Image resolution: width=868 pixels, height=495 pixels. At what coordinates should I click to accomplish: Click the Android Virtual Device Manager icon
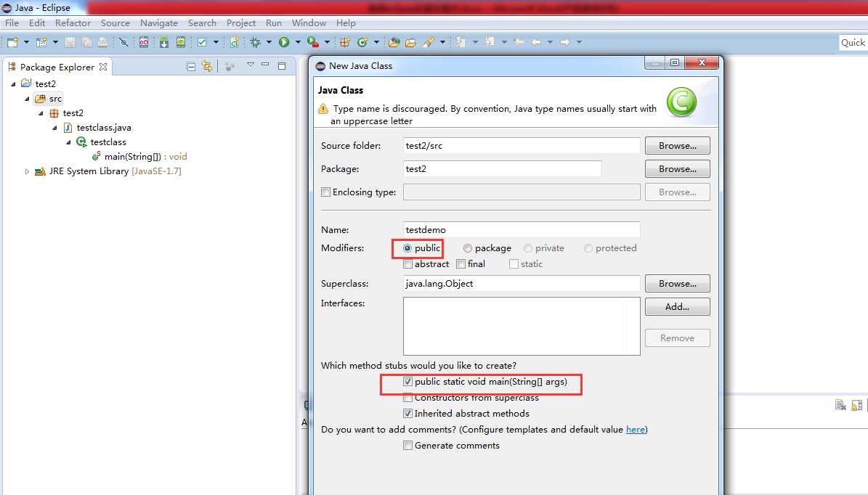[180, 42]
